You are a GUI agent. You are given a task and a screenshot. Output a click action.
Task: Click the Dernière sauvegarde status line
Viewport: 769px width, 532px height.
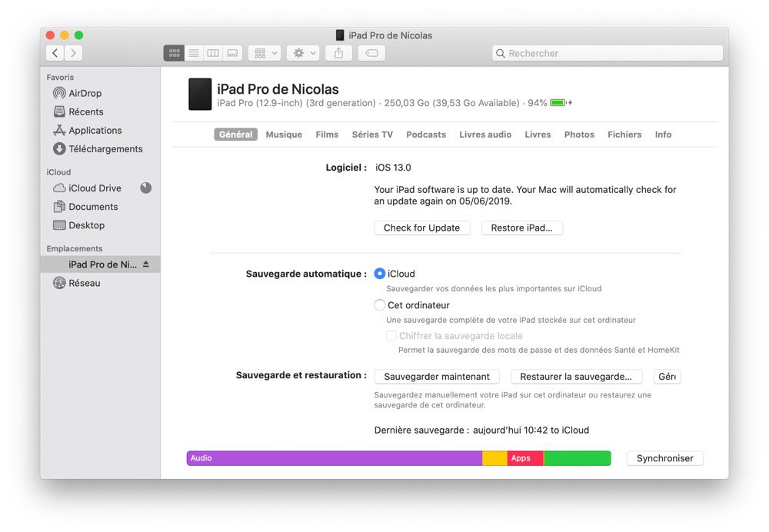click(481, 431)
